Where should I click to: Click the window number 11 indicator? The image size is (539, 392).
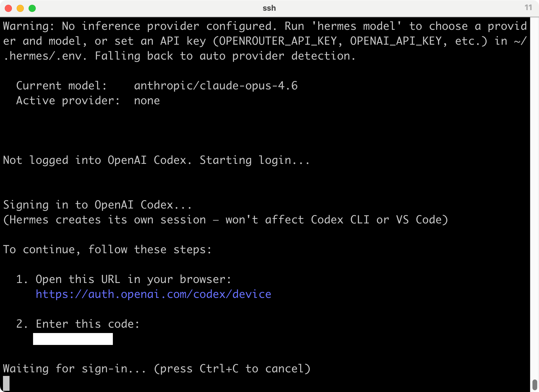[528, 7]
